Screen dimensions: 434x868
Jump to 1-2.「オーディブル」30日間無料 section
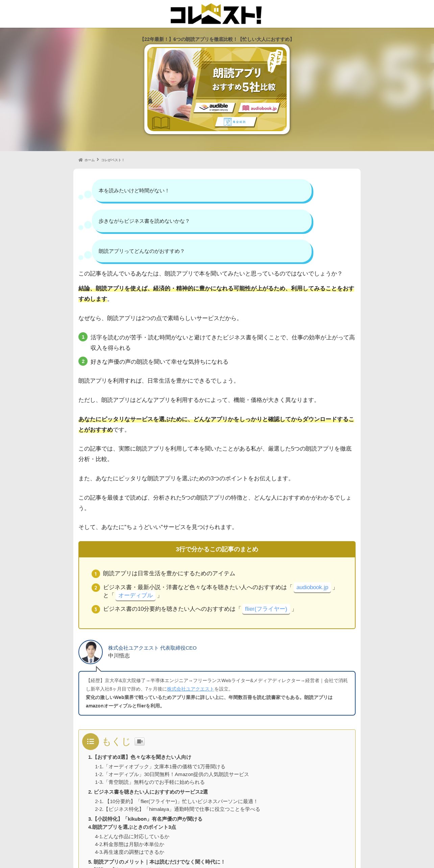[172, 774]
